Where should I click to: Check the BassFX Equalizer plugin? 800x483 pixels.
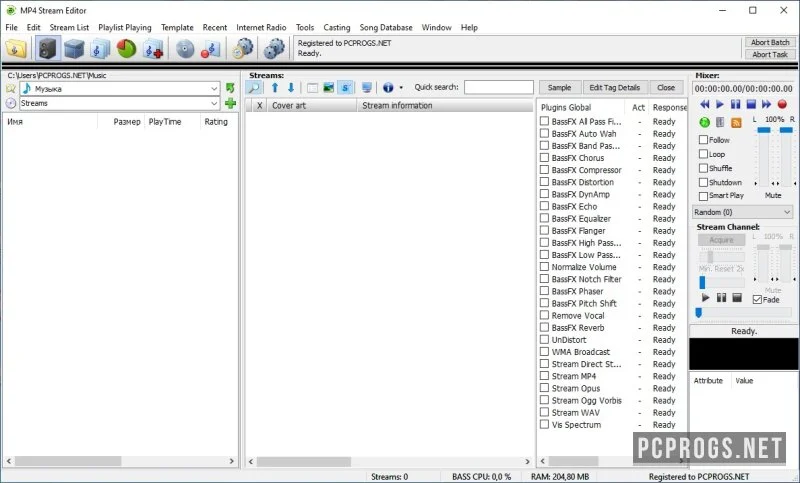tap(544, 218)
